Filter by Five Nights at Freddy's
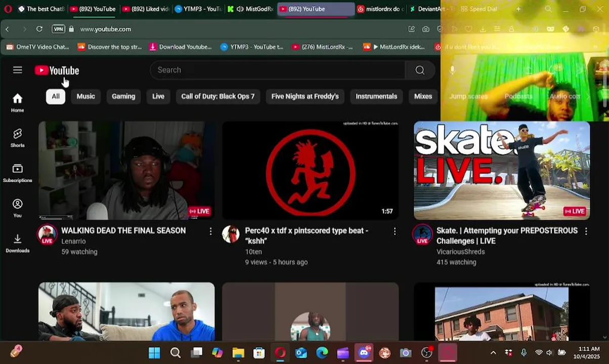The width and height of the screenshot is (609, 364). pyautogui.click(x=305, y=96)
